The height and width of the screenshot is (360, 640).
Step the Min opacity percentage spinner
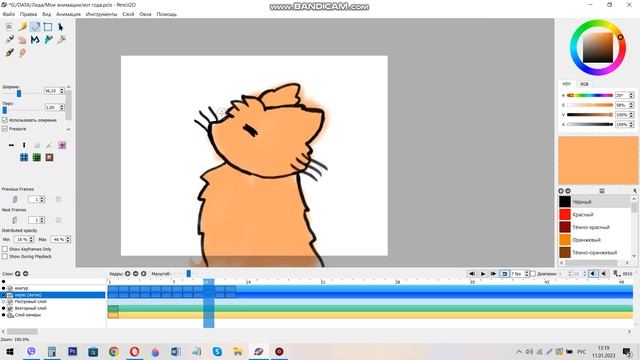coord(31,240)
